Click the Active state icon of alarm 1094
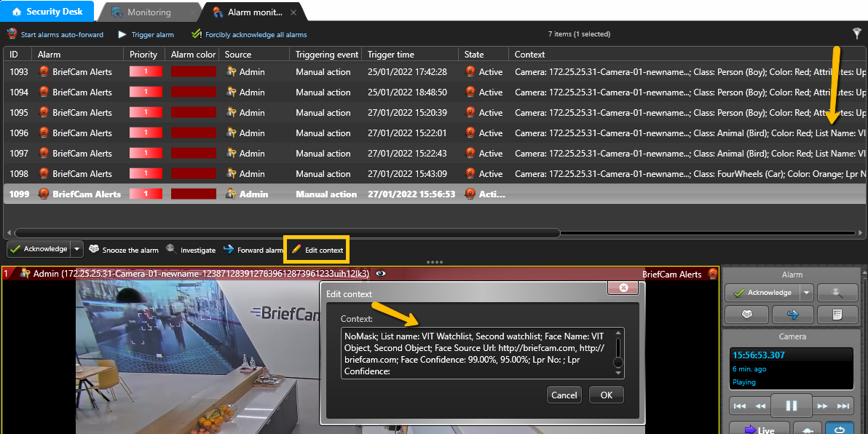The image size is (868, 434). [x=470, y=92]
